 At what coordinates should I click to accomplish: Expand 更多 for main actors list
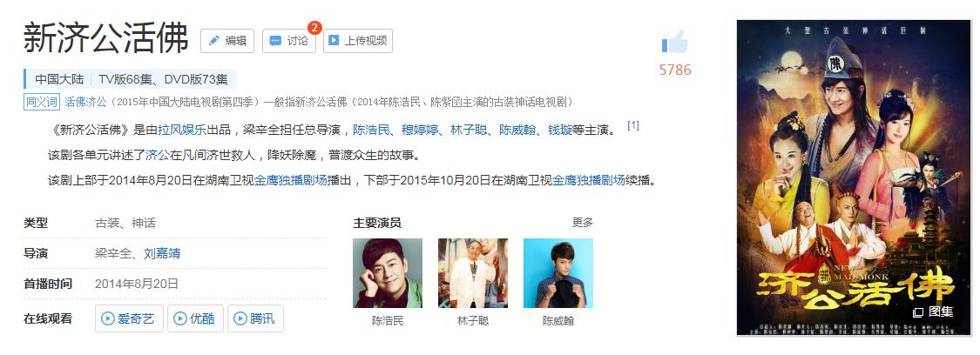pyautogui.click(x=583, y=223)
